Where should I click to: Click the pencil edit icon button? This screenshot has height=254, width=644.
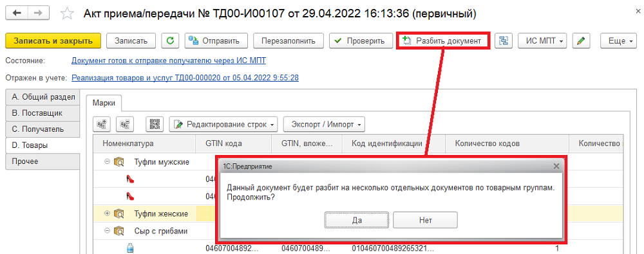(x=581, y=41)
